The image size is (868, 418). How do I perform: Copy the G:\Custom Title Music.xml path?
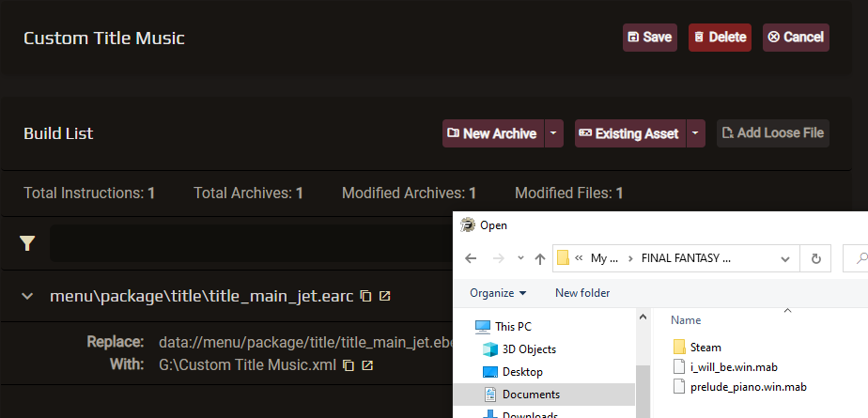[x=349, y=365]
